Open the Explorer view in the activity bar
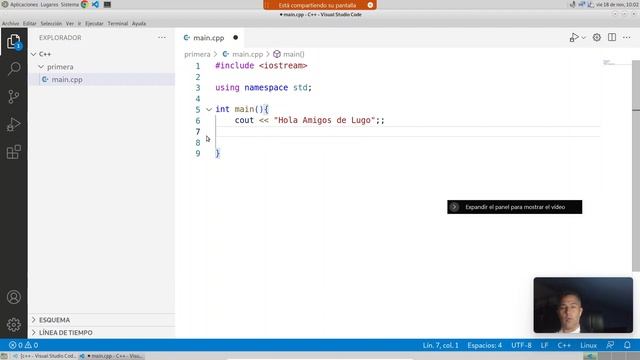The height and width of the screenshot is (360, 640). pyautogui.click(x=13, y=42)
